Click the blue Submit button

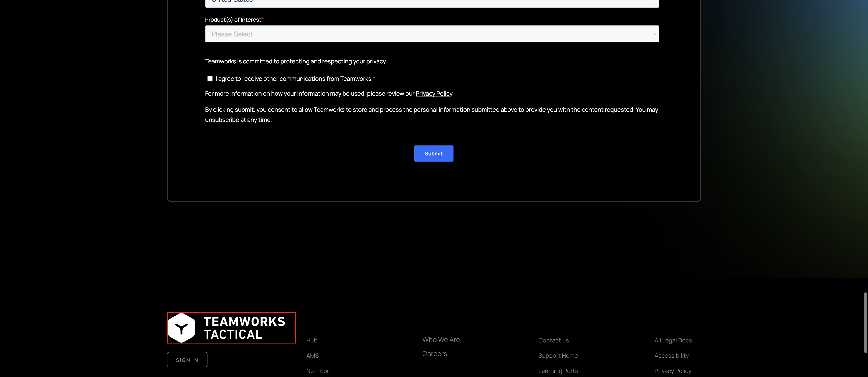433,154
